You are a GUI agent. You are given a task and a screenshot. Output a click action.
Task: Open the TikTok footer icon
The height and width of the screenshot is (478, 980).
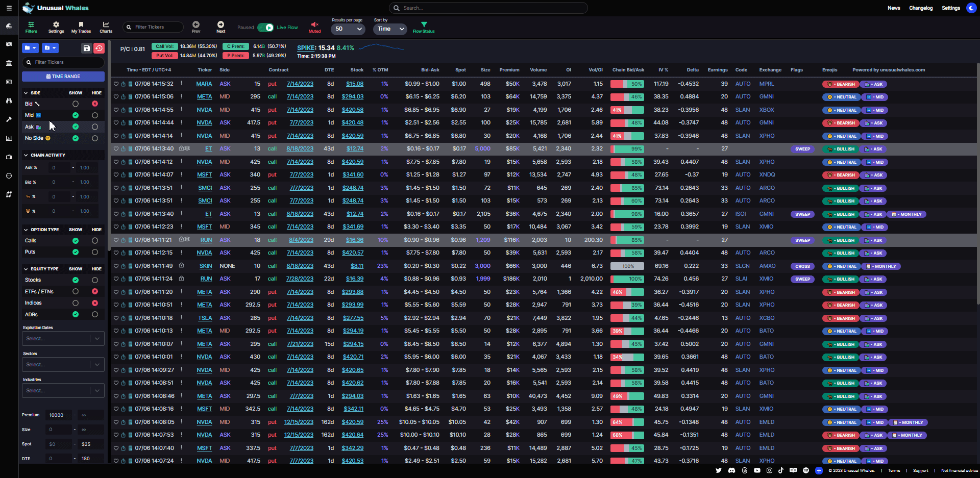(x=781, y=470)
